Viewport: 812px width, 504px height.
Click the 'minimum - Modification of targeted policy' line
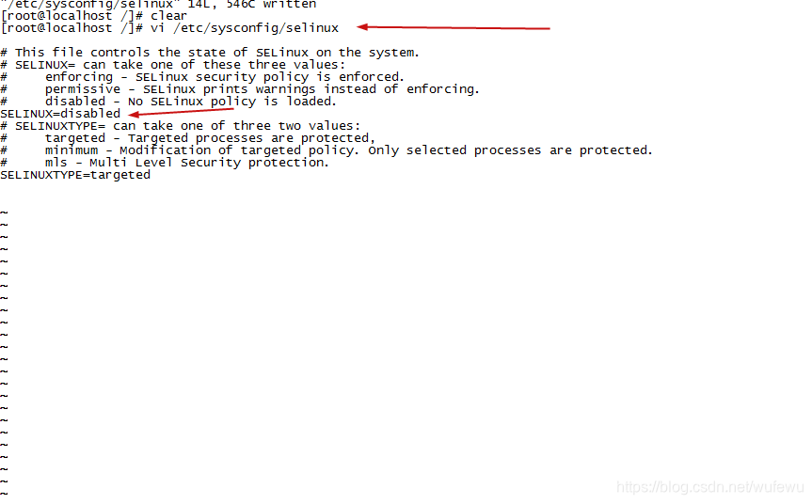(348, 150)
